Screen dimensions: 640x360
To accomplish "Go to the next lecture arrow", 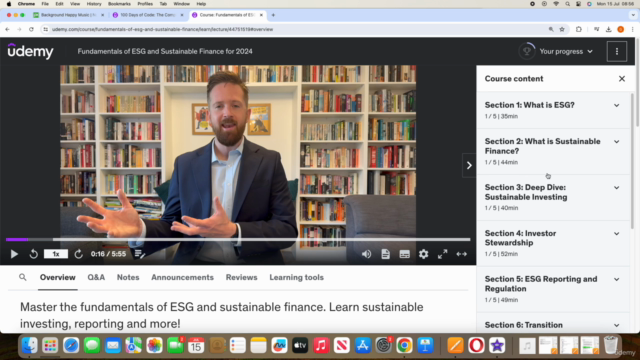I will pyautogui.click(x=469, y=165).
